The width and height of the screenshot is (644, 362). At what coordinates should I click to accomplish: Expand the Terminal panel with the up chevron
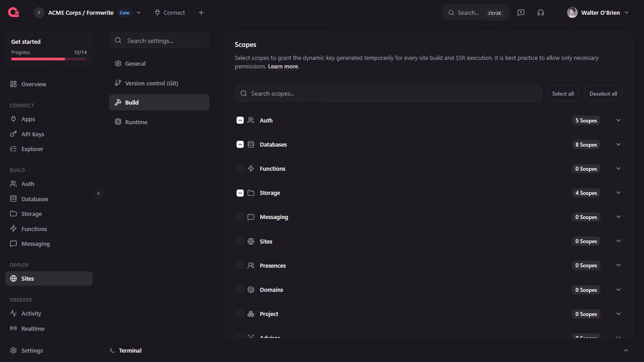coord(626,350)
